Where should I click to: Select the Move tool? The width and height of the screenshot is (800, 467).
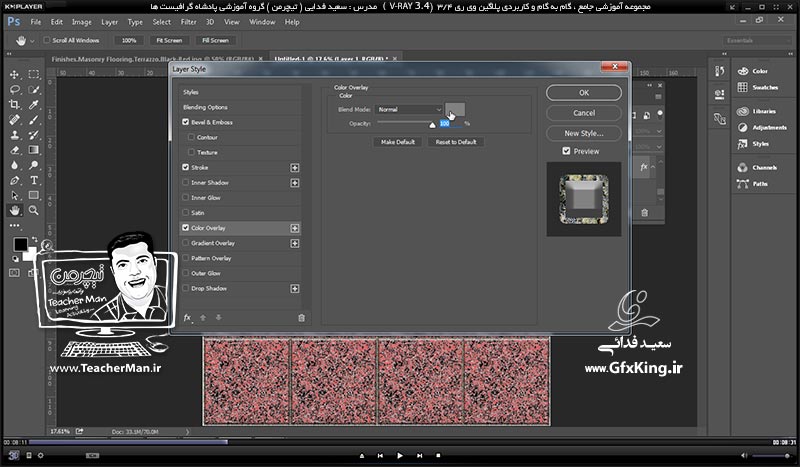[x=14, y=75]
